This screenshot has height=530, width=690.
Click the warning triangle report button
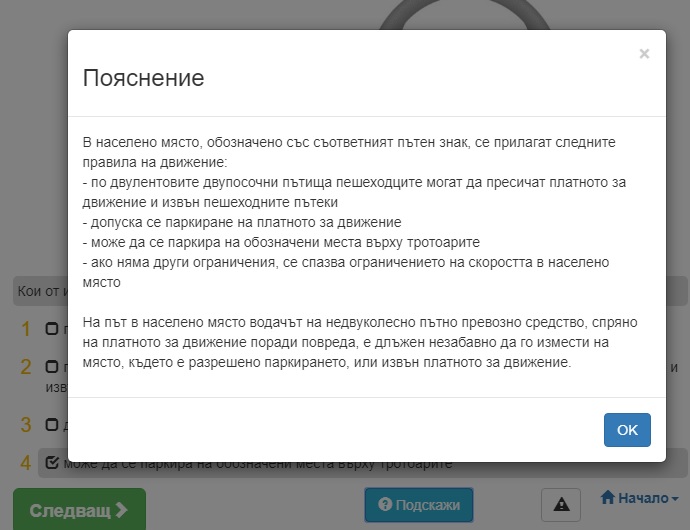click(x=561, y=504)
